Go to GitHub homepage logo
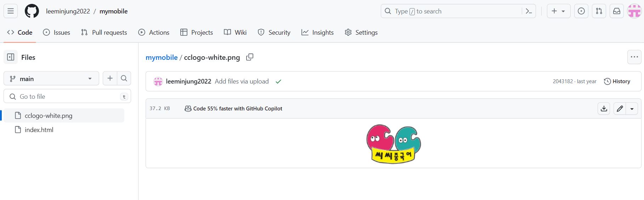The width and height of the screenshot is (644, 200). pos(32,11)
